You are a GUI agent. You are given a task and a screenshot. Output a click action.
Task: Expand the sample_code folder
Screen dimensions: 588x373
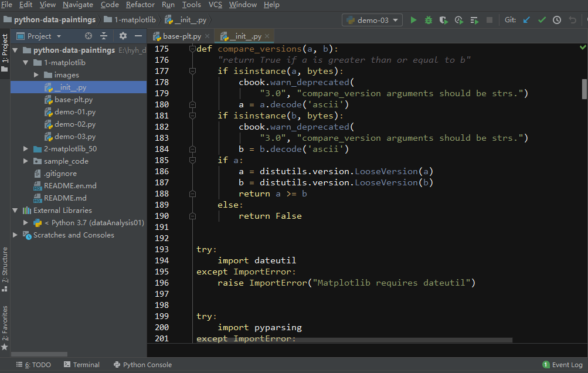pos(25,161)
